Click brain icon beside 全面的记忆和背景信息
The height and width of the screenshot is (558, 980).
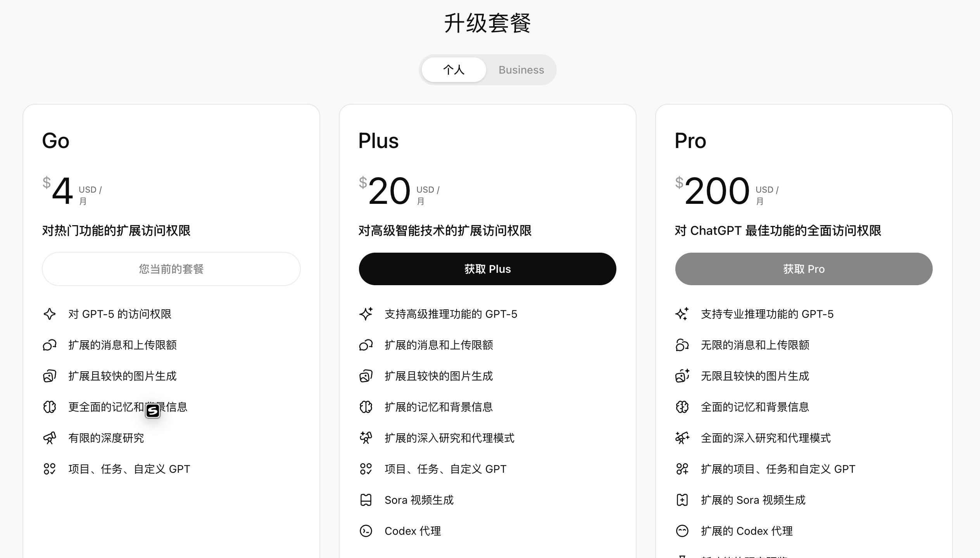(x=682, y=407)
